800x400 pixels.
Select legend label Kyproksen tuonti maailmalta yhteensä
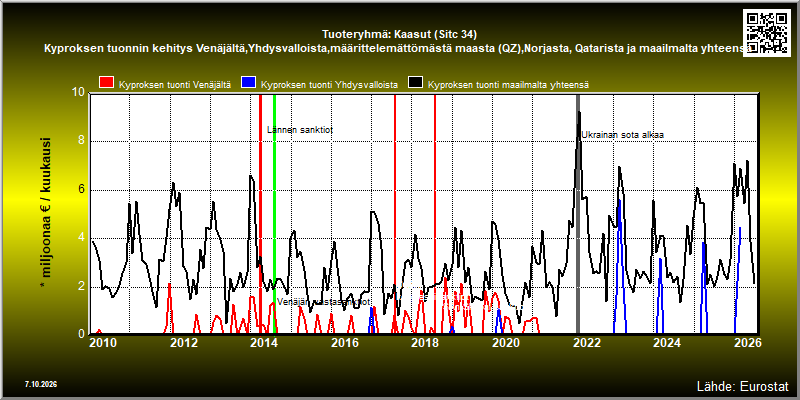tap(508, 85)
